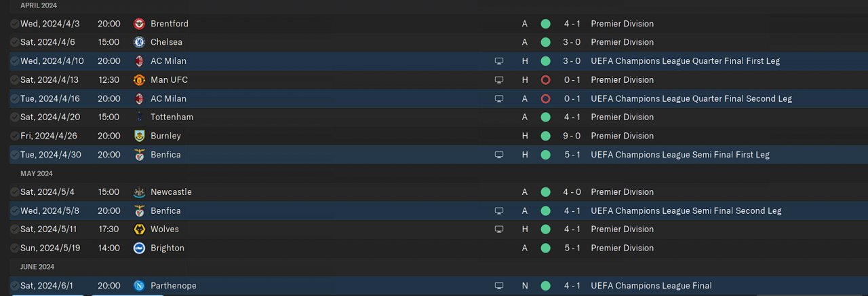This screenshot has width=868, height=296.
Task: Click the Man UFC club badge
Action: [x=139, y=80]
